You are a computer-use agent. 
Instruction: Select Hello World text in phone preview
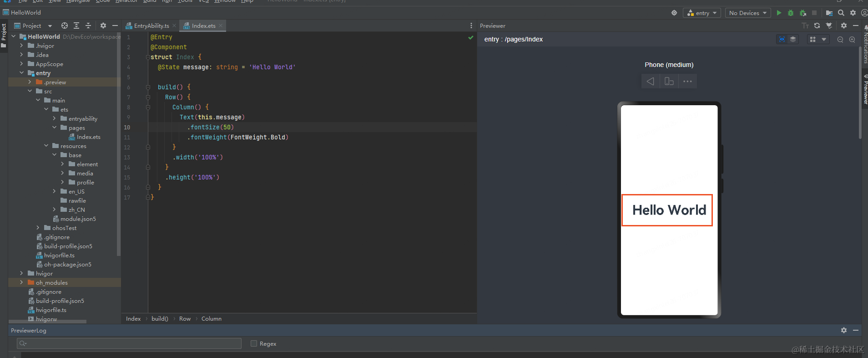point(669,210)
